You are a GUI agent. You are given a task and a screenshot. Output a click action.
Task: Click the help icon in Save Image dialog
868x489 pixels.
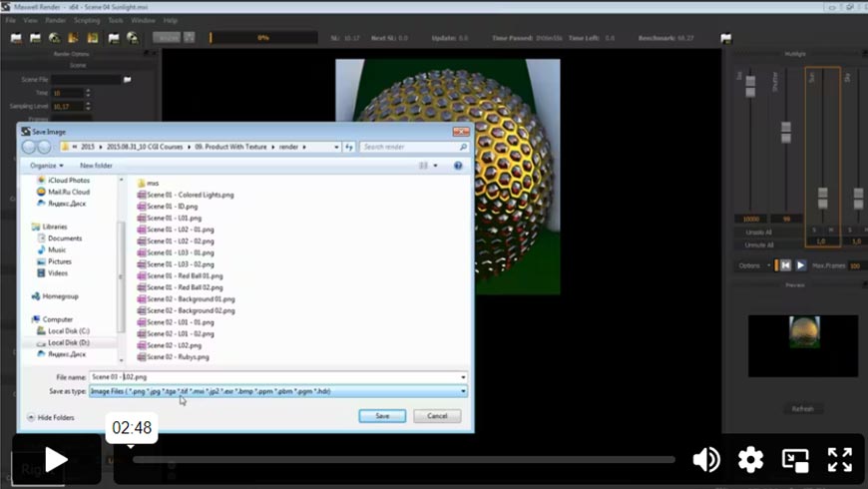(x=458, y=165)
